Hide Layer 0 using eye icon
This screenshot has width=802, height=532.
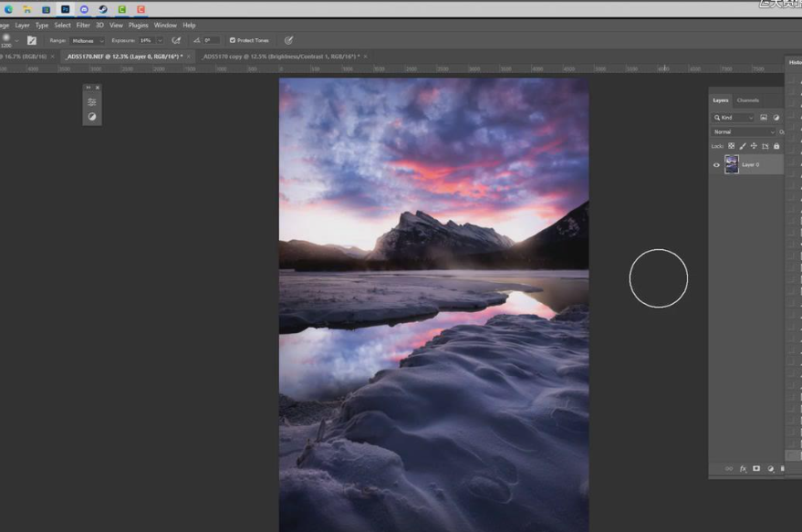click(716, 165)
